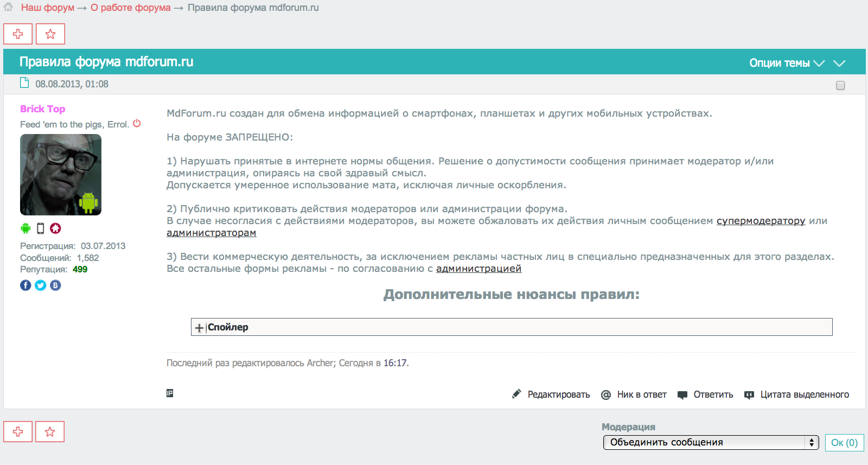The height and width of the screenshot is (465, 868).
Task: Click Brick Top's avatar image
Action: 61,175
